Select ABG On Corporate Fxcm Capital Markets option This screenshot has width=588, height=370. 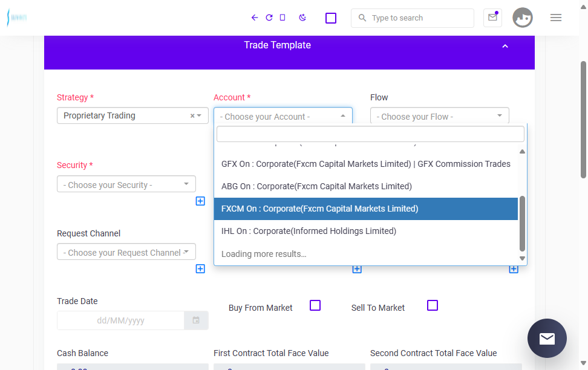365,186
